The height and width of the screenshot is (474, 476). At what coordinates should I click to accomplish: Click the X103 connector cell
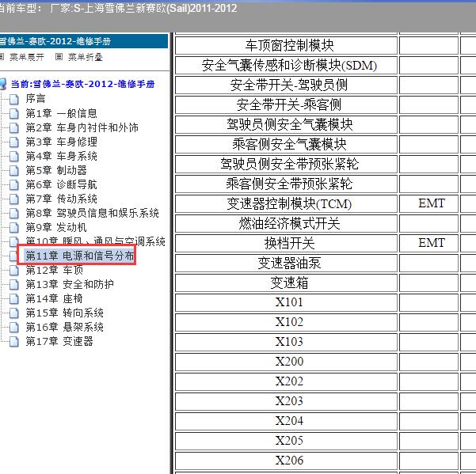pyautogui.click(x=286, y=343)
